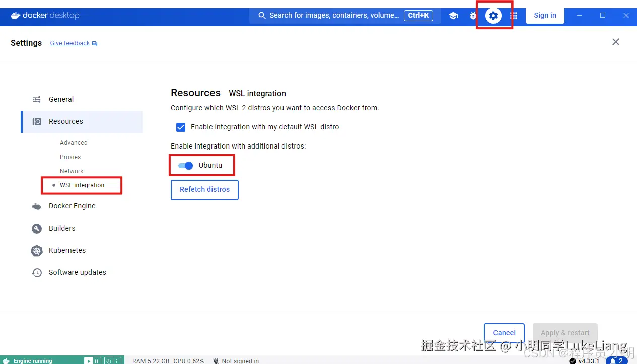Click the Not signed in icon
This screenshot has height=364, width=637.
(x=216, y=361)
